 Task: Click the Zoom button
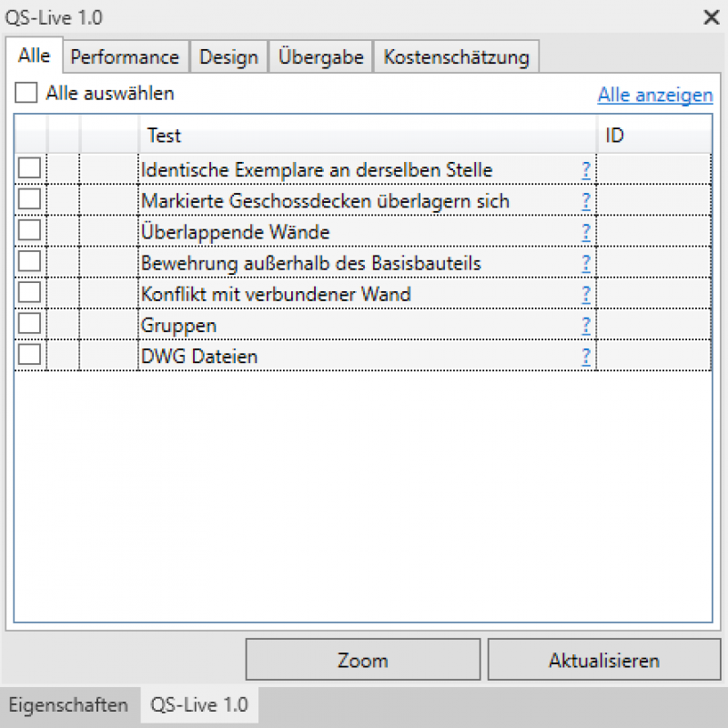click(362, 661)
